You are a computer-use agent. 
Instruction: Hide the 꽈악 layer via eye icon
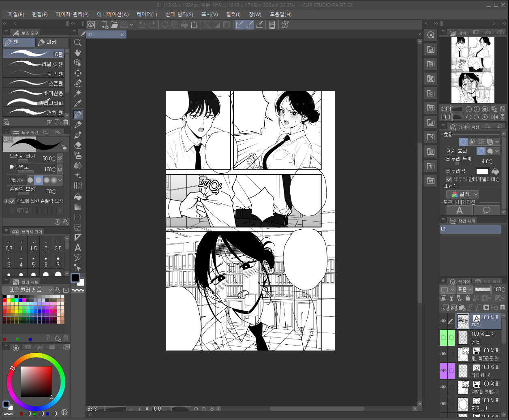[443, 321]
